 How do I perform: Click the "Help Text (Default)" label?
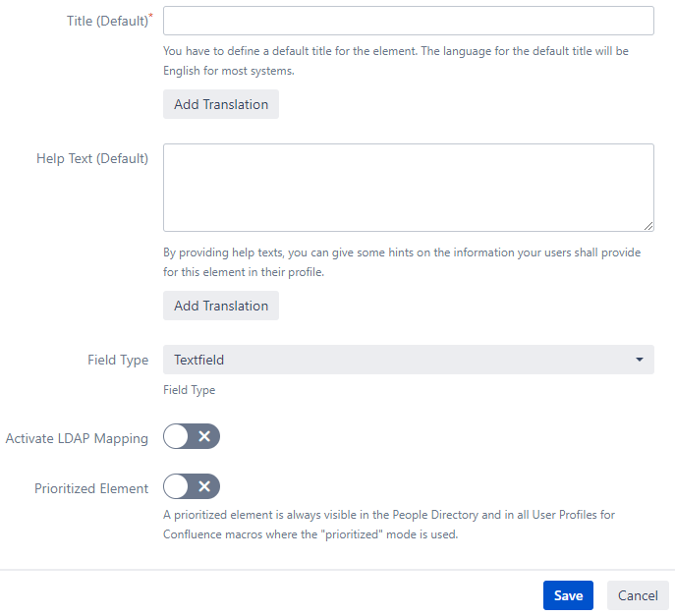coord(92,158)
